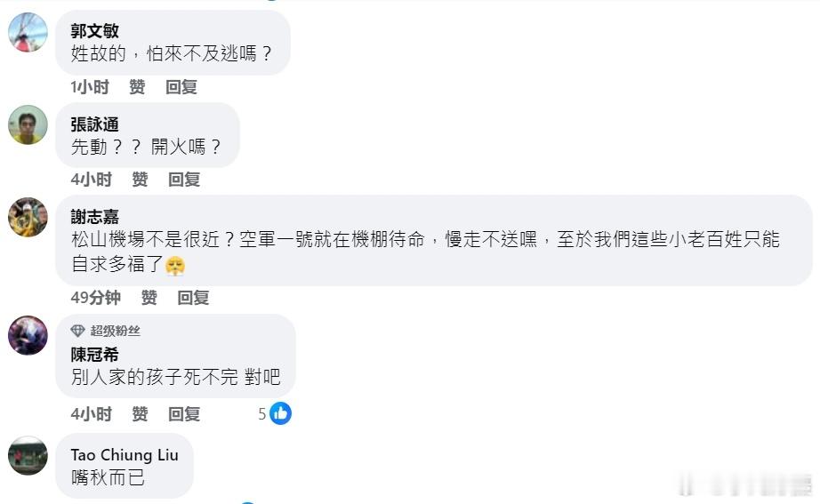This screenshot has height=504, width=820.
Task: Click the 49分钟 timestamp link
Action: tap(96, 298)
